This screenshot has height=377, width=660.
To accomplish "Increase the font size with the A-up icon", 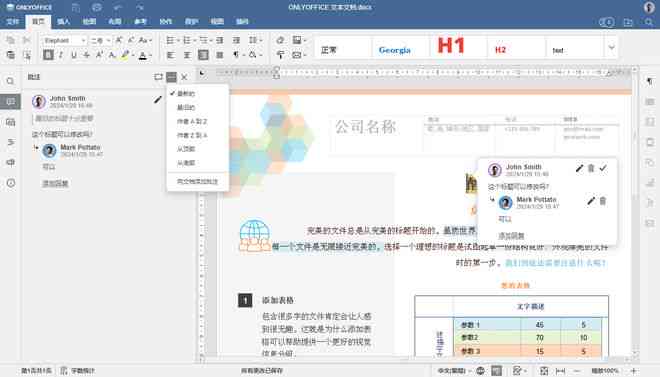I will [x=119, y=40].
